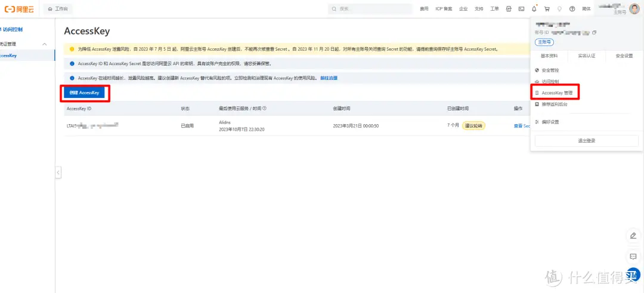Open the 实名认证 tab

pyautogui.click(x=587, y=56)
